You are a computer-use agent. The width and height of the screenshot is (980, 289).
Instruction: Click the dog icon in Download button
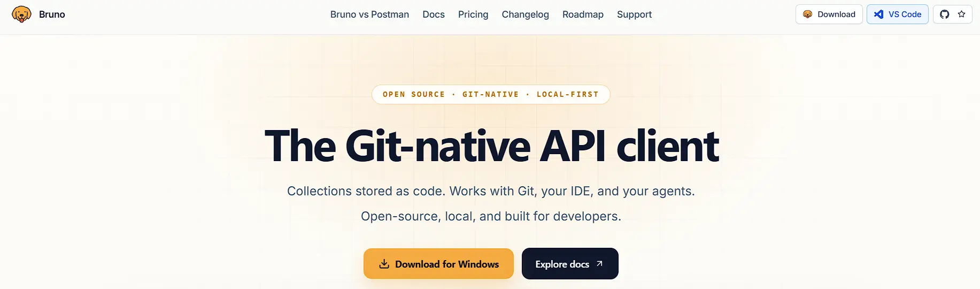(807, 14)
